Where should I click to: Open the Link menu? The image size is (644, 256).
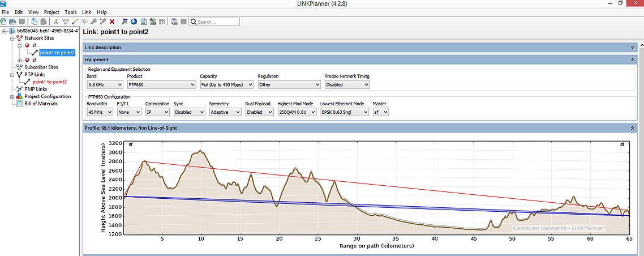pyautogui.click(x=87, y=12)
